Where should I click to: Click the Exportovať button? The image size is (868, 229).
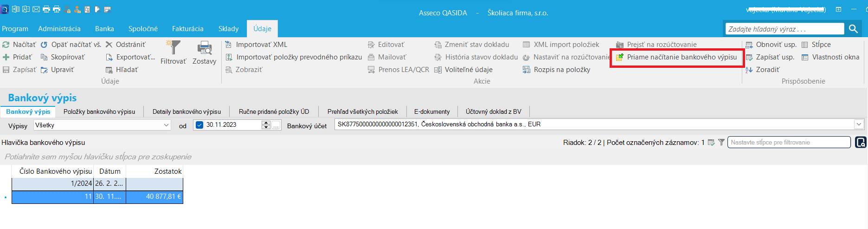(130, 57)
